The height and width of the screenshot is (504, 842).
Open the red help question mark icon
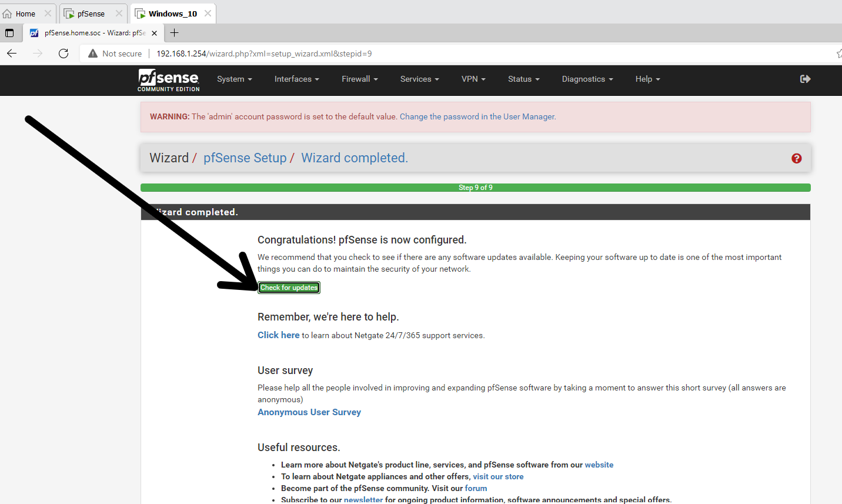pos(797,158)
